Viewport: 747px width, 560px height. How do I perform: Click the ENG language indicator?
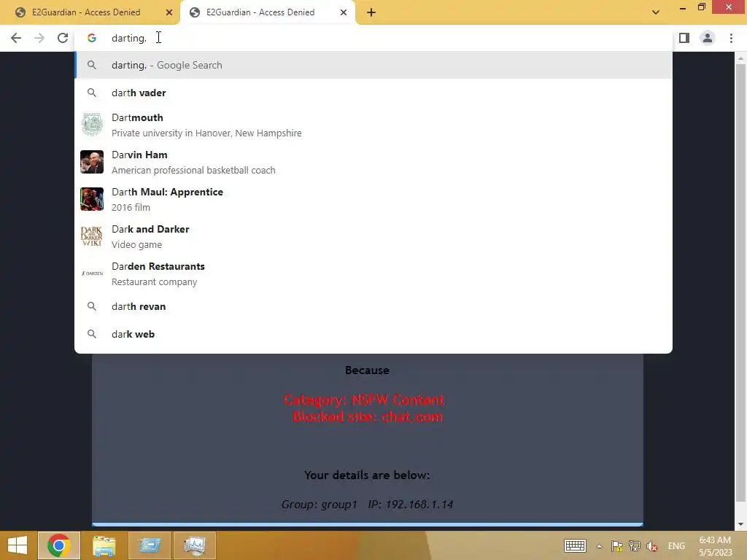pos(676,546)
